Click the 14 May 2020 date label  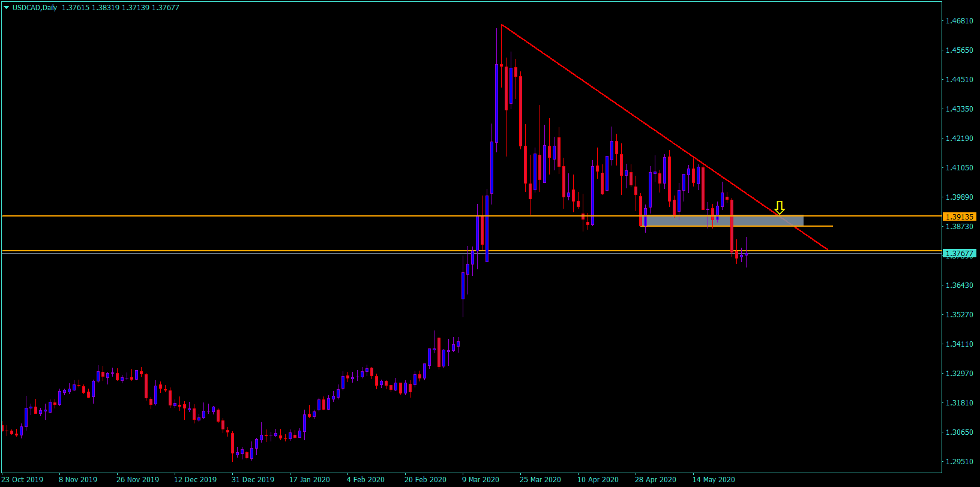click(x=714, y=479)
